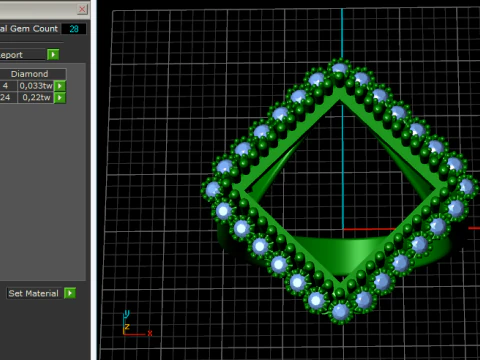Select the Gem Count value 28
480x360 pixels.
tap(74, 29)
